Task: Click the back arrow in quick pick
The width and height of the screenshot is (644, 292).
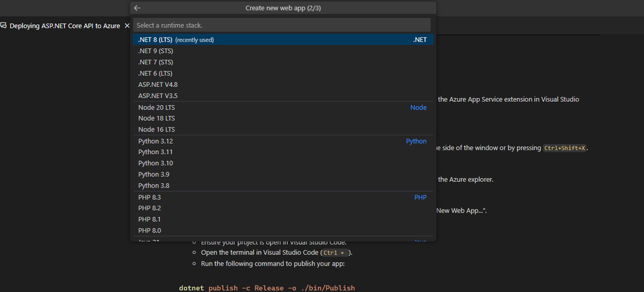Action: [137, 8]
